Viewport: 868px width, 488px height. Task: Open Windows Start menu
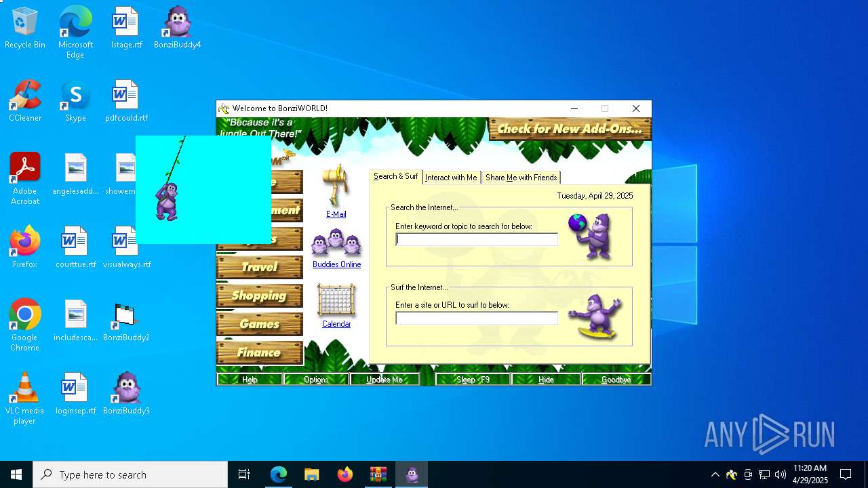click(16, 474)
